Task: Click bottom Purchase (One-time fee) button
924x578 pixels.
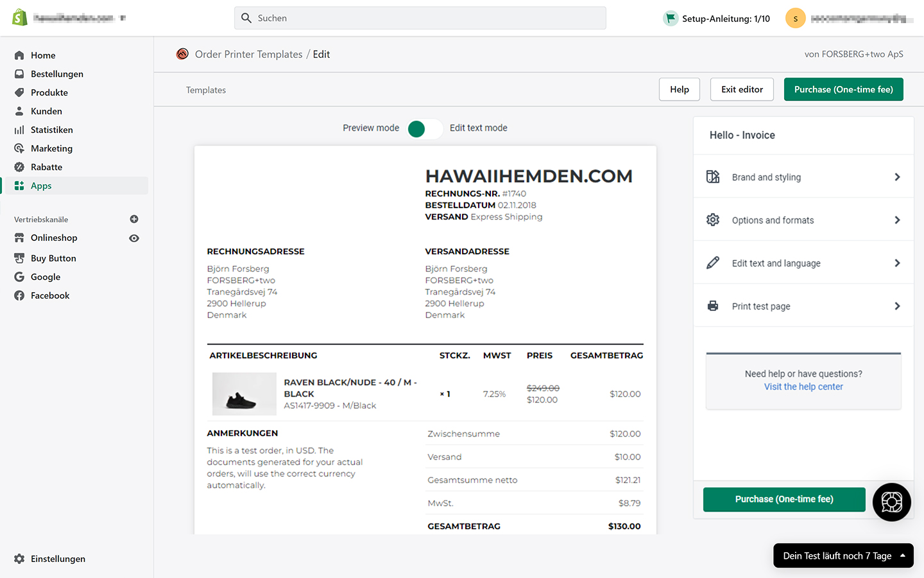Action: (x=784, y=499)
